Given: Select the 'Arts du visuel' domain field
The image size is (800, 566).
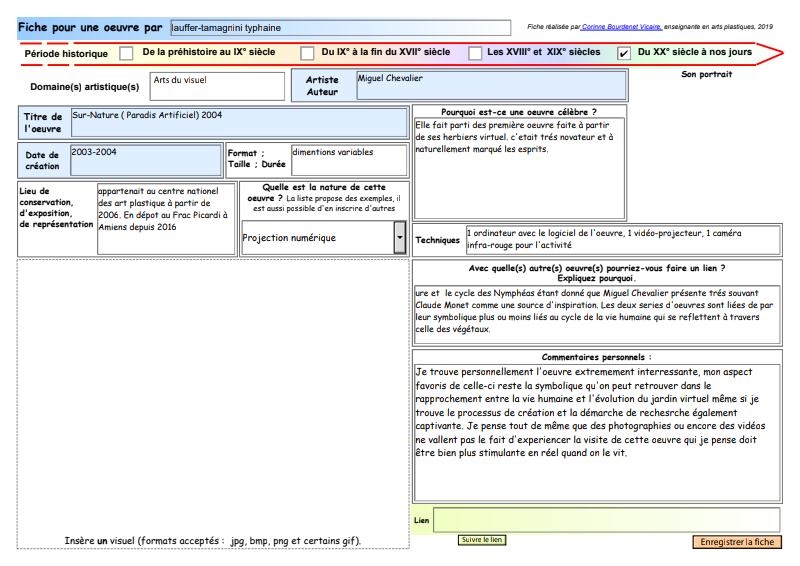Looking at the screenshot, I should pyautogui.click(x=217, y=86).
